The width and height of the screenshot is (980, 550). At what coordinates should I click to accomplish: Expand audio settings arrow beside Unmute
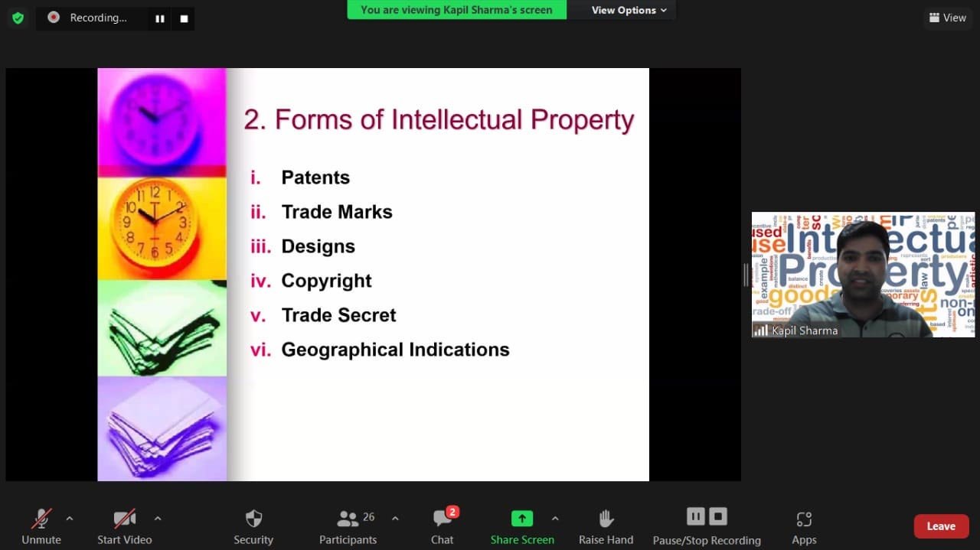coord(70,519)
